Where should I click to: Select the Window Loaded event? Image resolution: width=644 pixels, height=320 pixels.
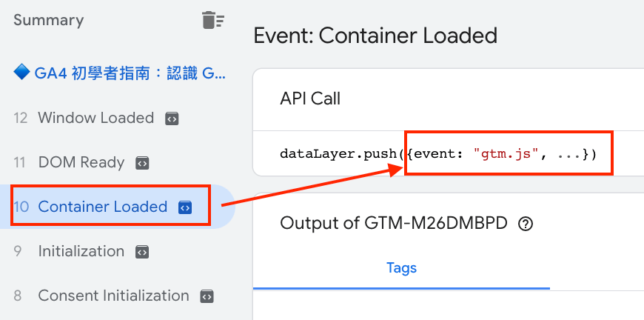(96, 119)
